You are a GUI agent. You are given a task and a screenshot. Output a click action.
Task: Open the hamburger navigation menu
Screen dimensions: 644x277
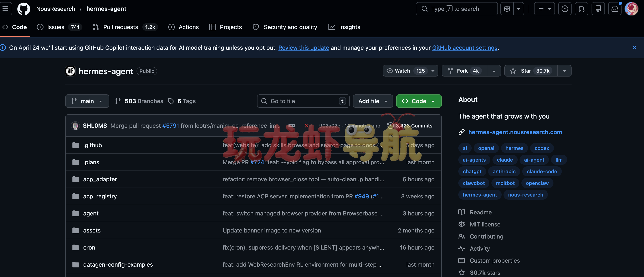tap(5, 9)
